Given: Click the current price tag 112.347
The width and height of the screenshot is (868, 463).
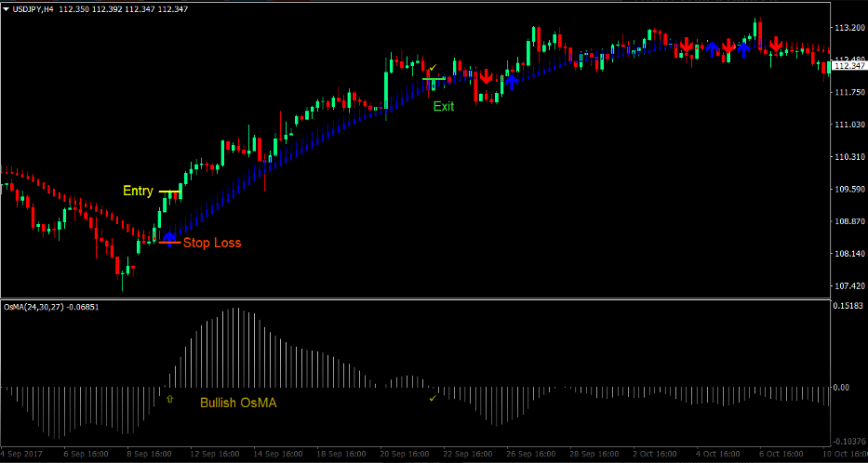Looking at the screenshot, I should coord(848,66).
